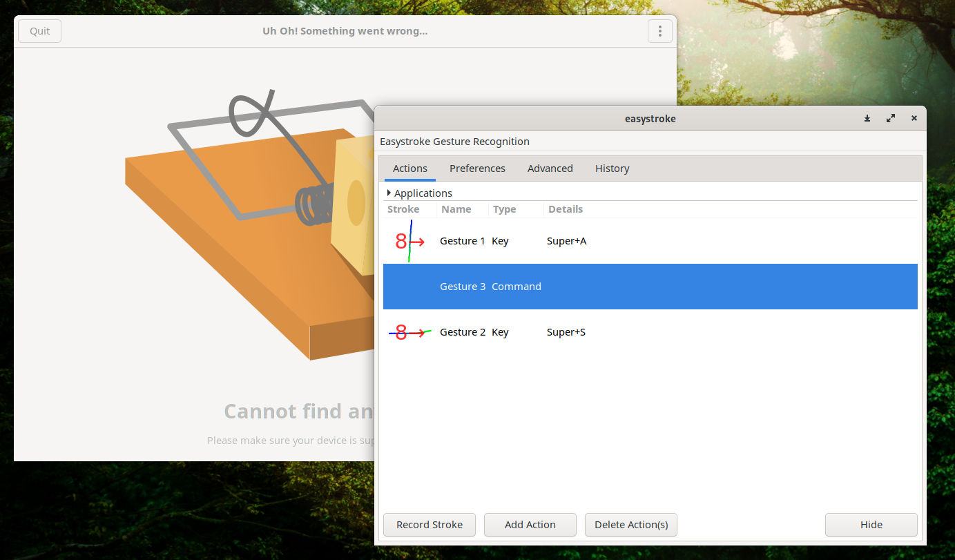Switch to the Preferences tab
The width and height of the screenshot is (955, 560).
477,168
